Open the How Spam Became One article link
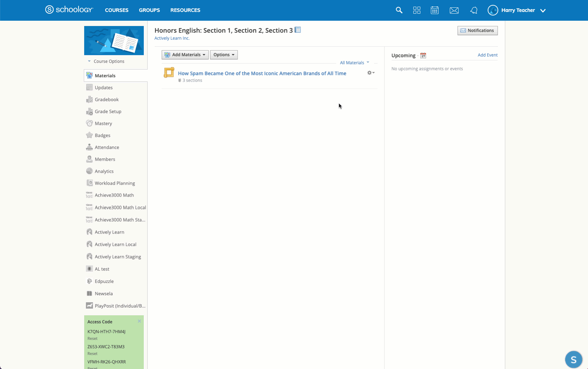588x369 pixels. (262, 73)
